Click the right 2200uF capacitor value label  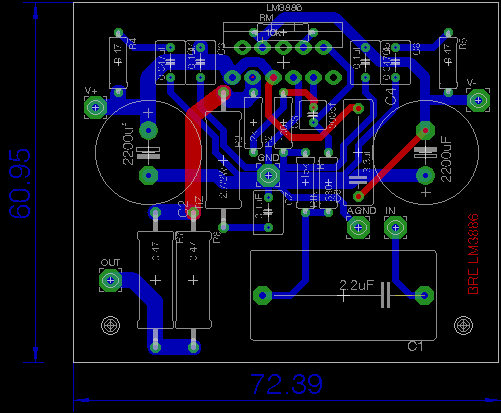point(446,159)
